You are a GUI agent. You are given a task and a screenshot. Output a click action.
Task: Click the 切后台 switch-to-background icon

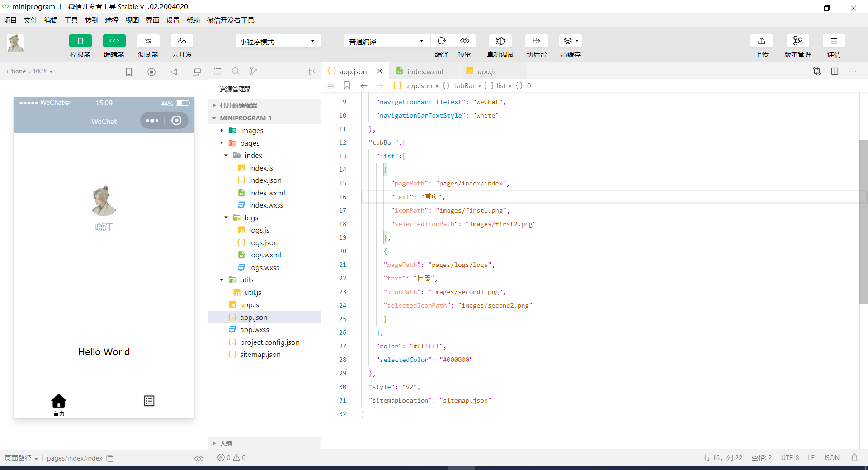pyautogui.click(x=536, y=41)
